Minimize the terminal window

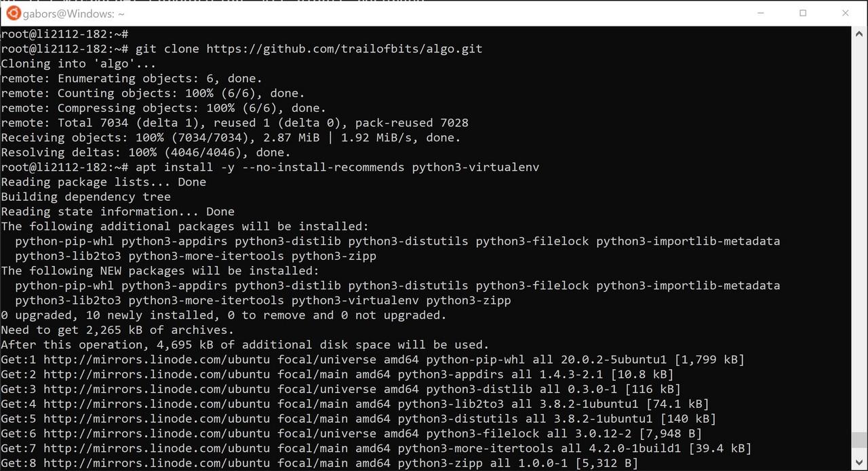point(762,13)
